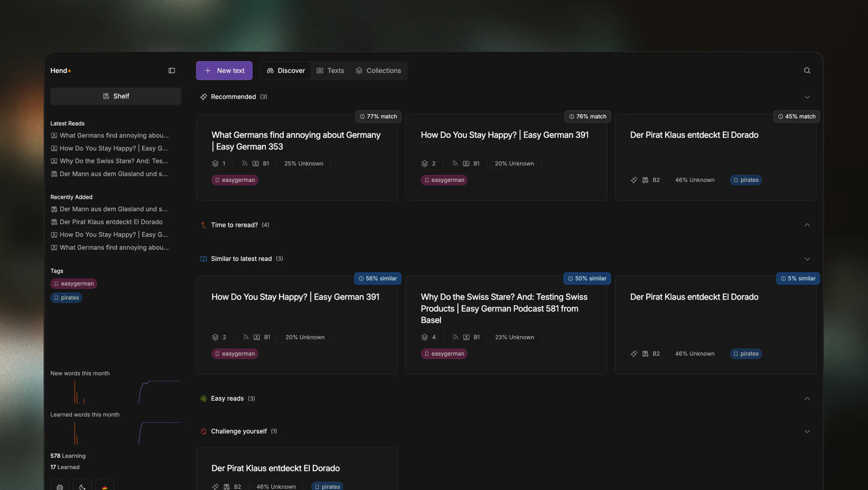Image resolution: width=868 pixels, height=490 pixels.
Task: Open 'How Do You Stay Happy?' under Latest Reads
Action: (109, 148)
